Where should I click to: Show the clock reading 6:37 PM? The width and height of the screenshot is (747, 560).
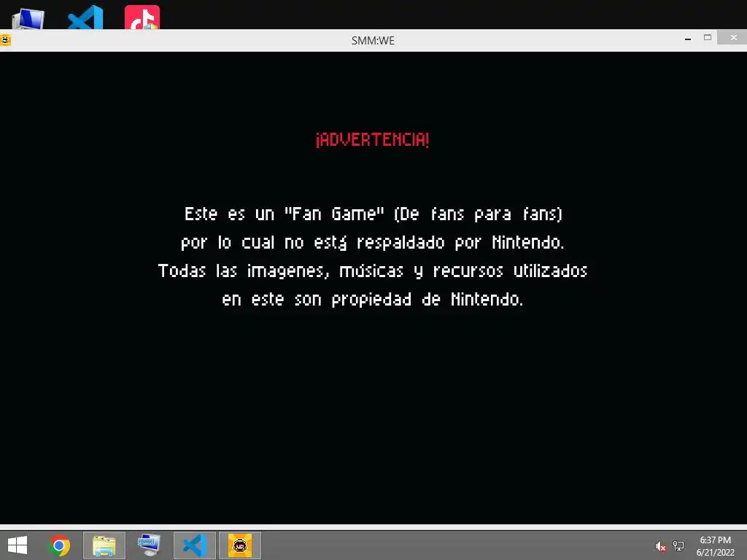coord(715,540)
